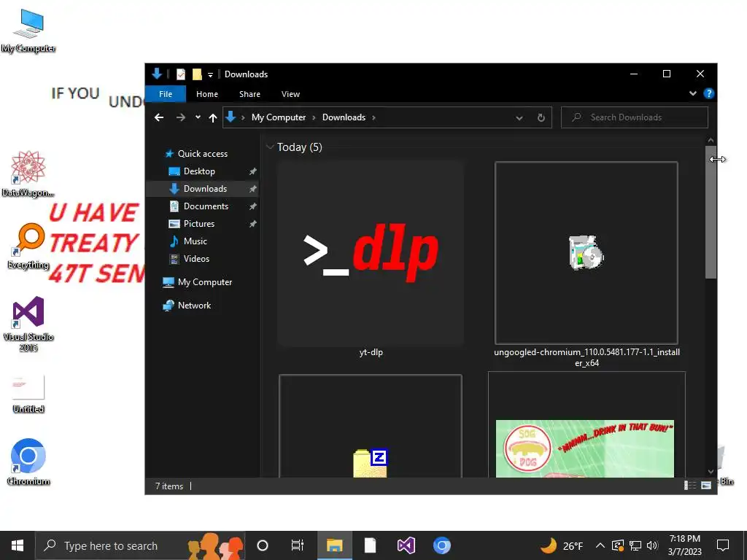
Task: Open My Computer desktop icon
Action: click(x=28, y=31)
